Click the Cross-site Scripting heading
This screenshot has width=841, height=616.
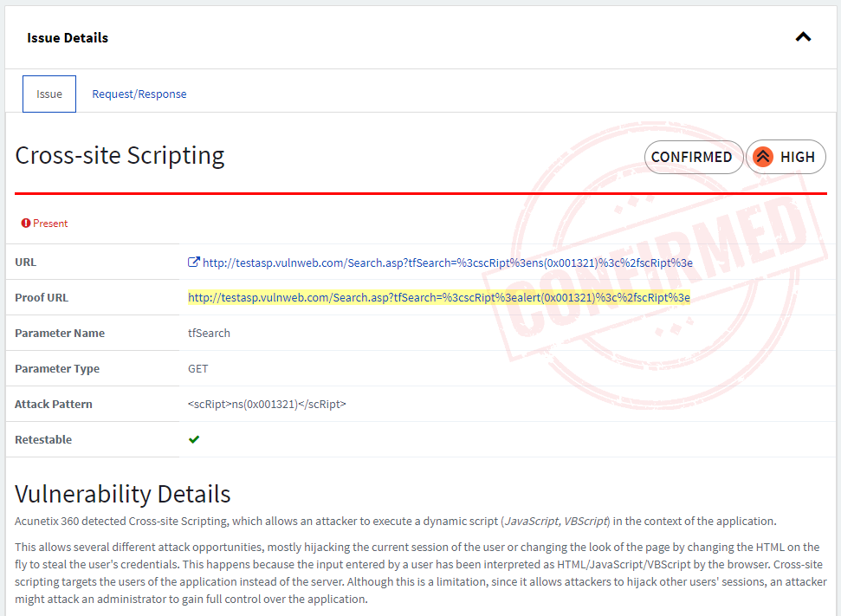point(120,156)
